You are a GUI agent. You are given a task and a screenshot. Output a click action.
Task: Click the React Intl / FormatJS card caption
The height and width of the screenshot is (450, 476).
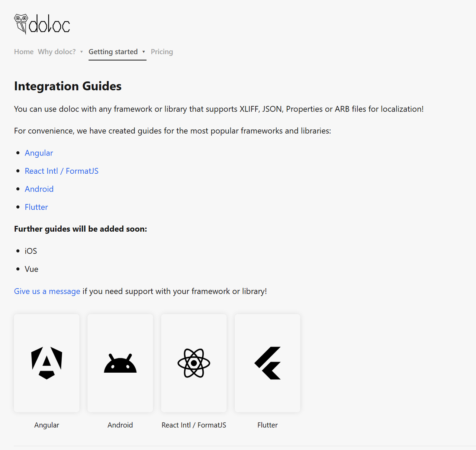pos(193,425)
